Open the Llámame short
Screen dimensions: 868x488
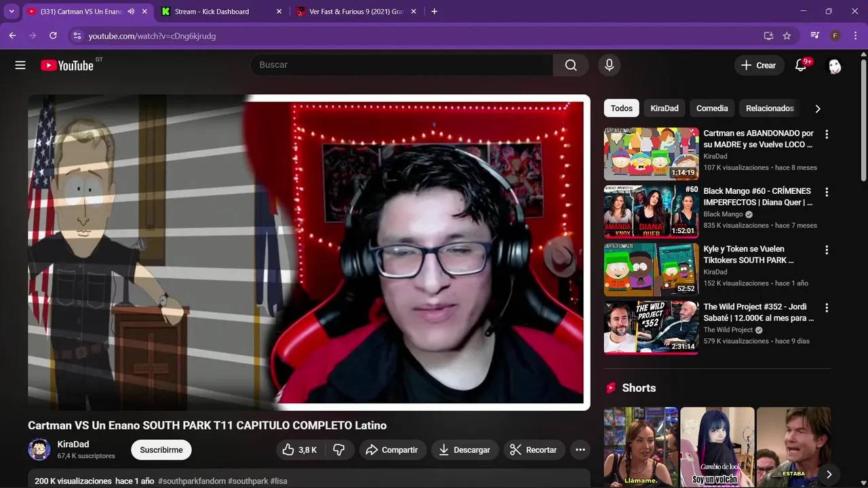(641, 447)
